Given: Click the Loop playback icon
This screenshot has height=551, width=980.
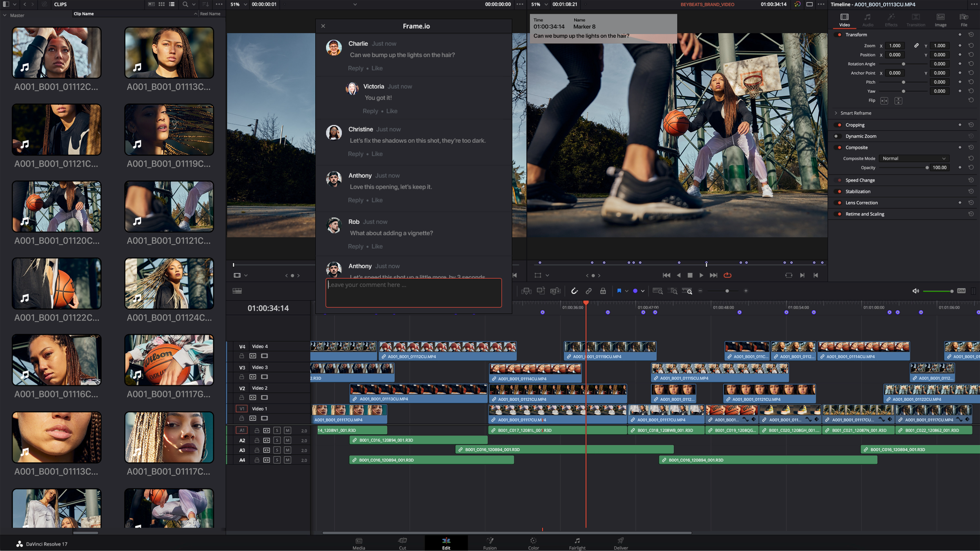Looking at the screenshot, I should 727,275.
